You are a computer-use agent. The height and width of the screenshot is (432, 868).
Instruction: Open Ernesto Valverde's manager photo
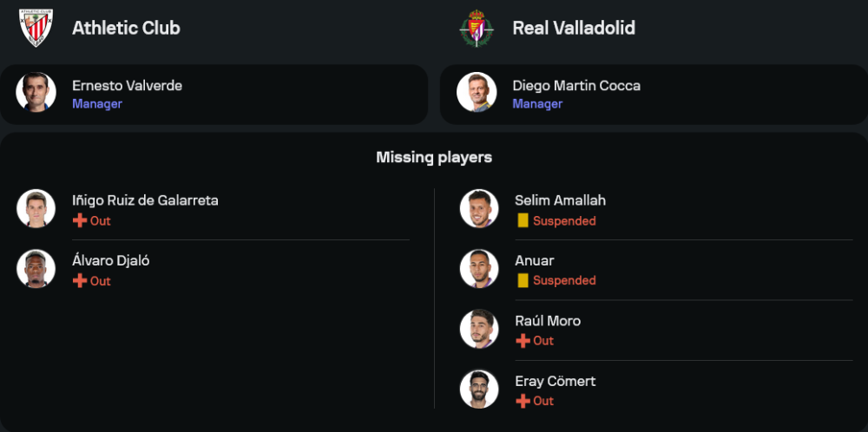click(x=36, y=93)
